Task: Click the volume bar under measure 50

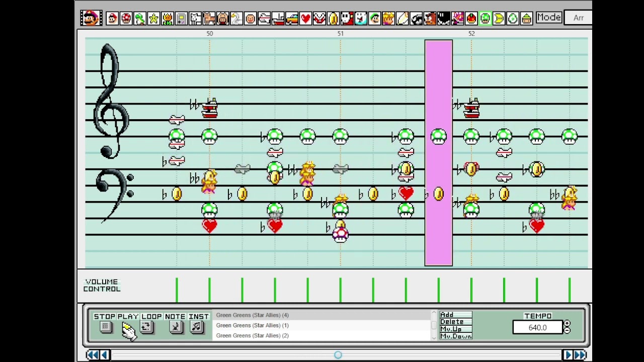Action: tap(209, 291)
